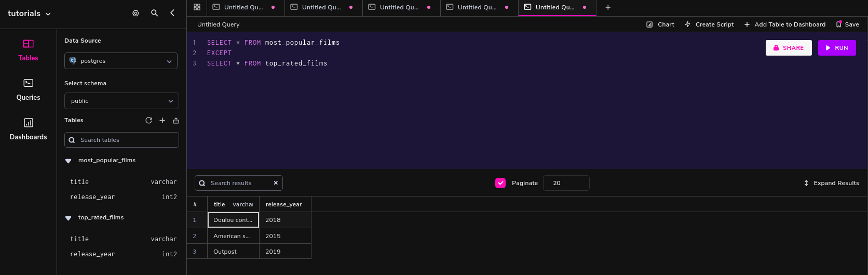This screenshot has width=868, height=275.
Task: Run the SQL query
Action: click(837, 48)
